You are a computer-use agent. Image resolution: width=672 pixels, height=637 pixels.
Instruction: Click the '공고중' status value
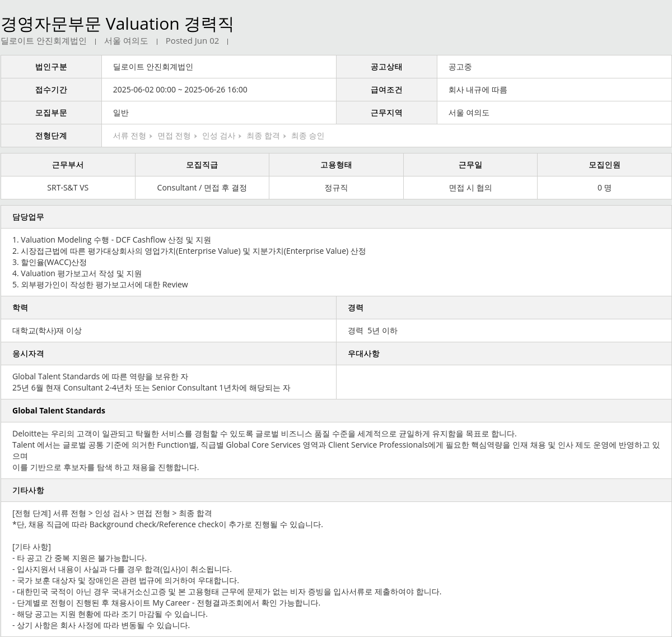pyautogui.click(x=460, y=67)
